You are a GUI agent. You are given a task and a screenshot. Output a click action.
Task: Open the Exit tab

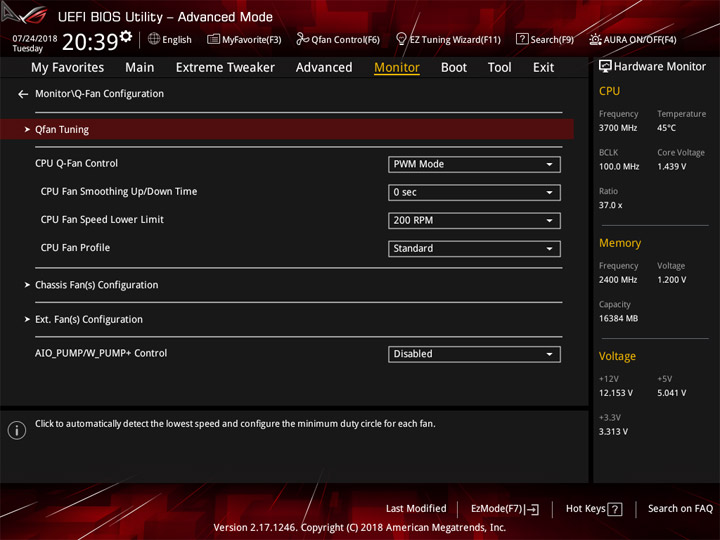543,68
